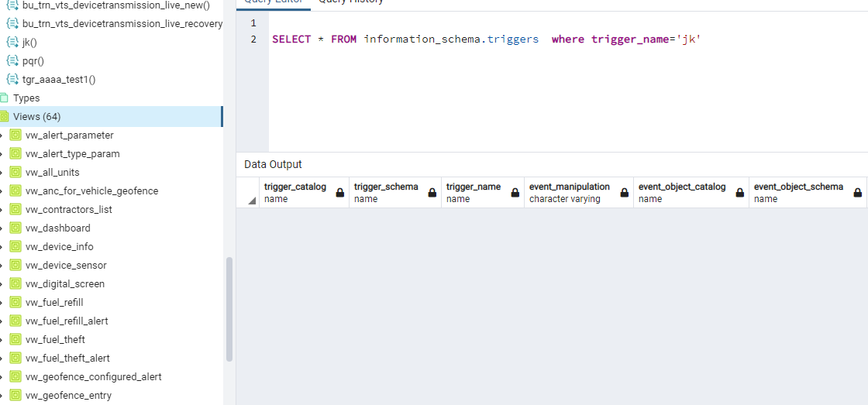The height and width of the screenshot is (405, 868).
Task: Click the jk() trigger function icon
Action: point(12,42)
